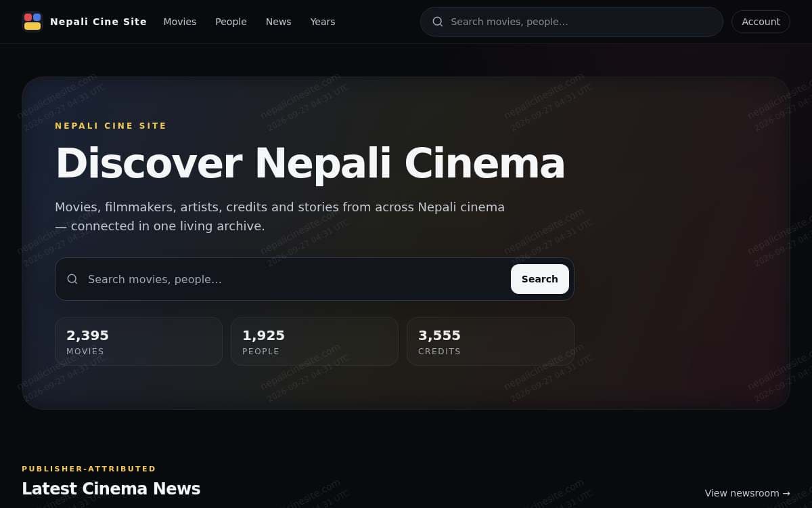Click the hero description about living archive

coord(279,217)
